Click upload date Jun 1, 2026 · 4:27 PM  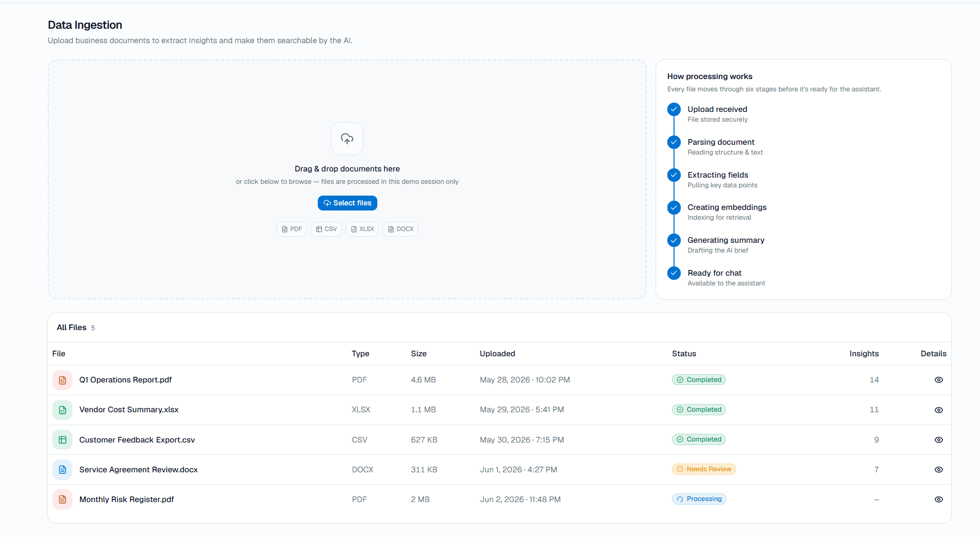coord(518,470)
